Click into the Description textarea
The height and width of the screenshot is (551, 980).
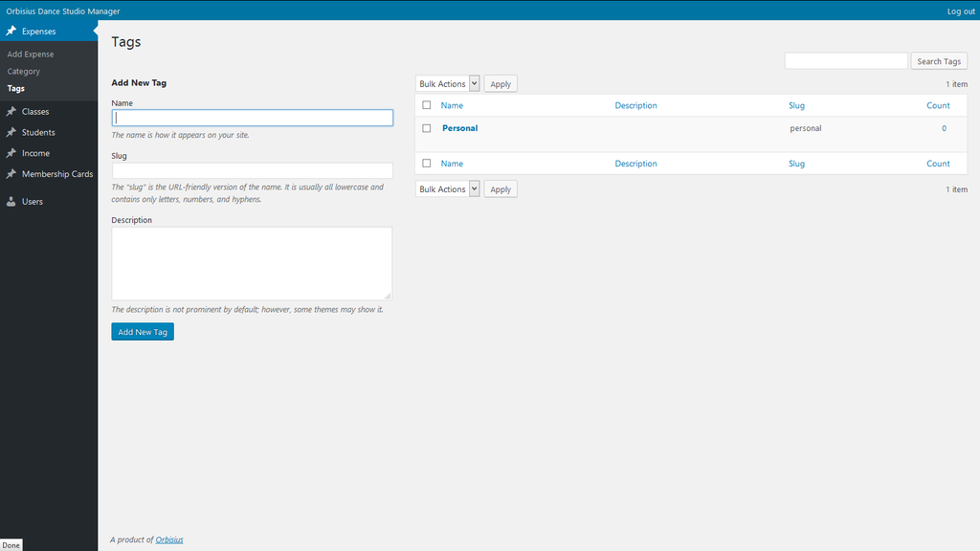(x=252, y=264)
